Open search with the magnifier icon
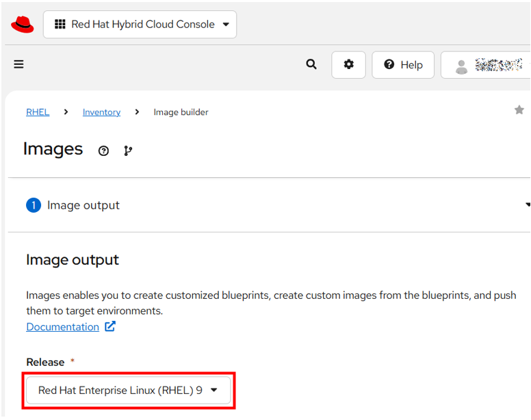Image resolution: width=531 pixels, height=420 pixels. (311, 64)
